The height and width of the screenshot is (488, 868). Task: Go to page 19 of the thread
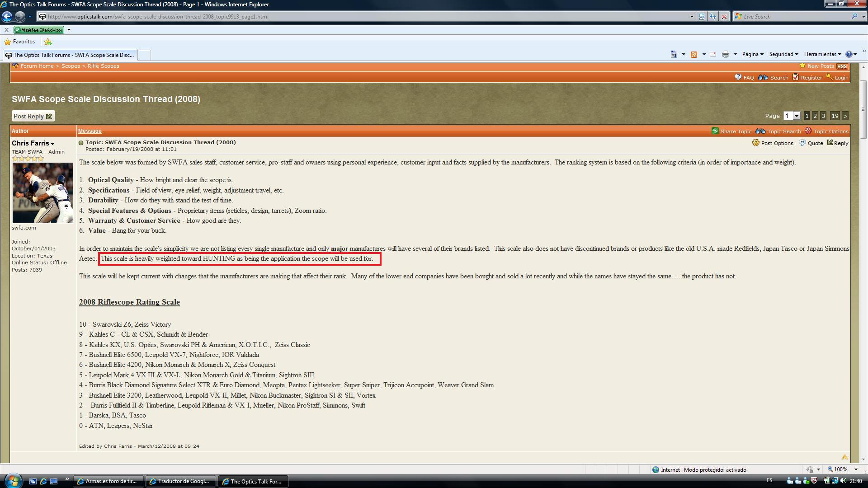pos(835,116)
